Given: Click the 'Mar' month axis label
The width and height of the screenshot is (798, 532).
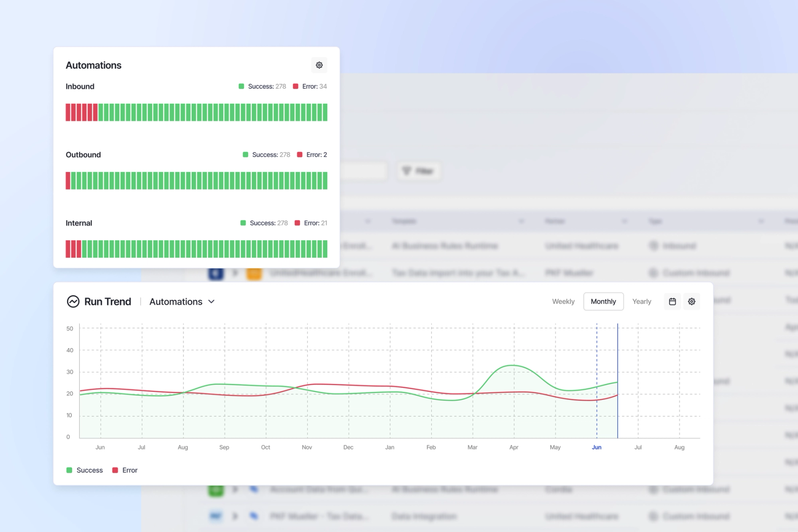Looking at the screenshot, I should [x=473, y=447].
